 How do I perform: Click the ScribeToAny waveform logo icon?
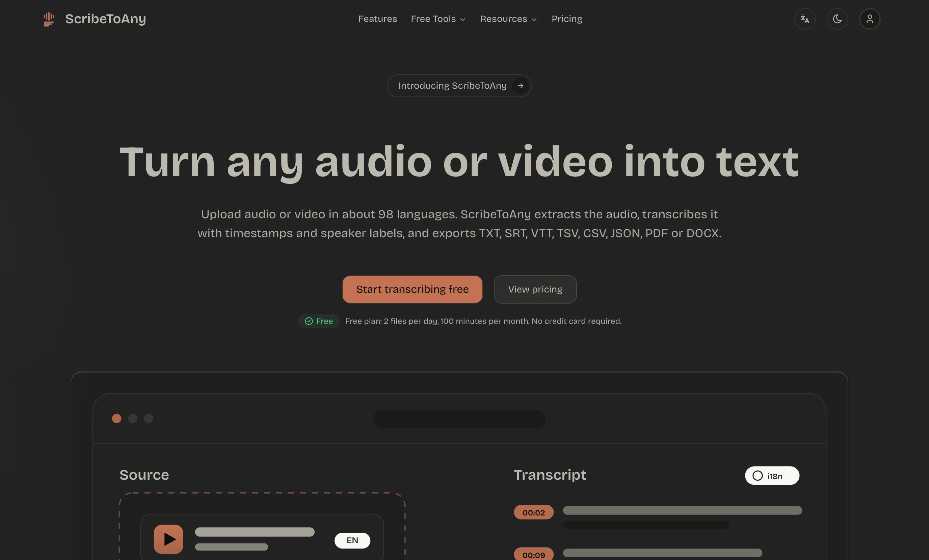tap(49, 19)
